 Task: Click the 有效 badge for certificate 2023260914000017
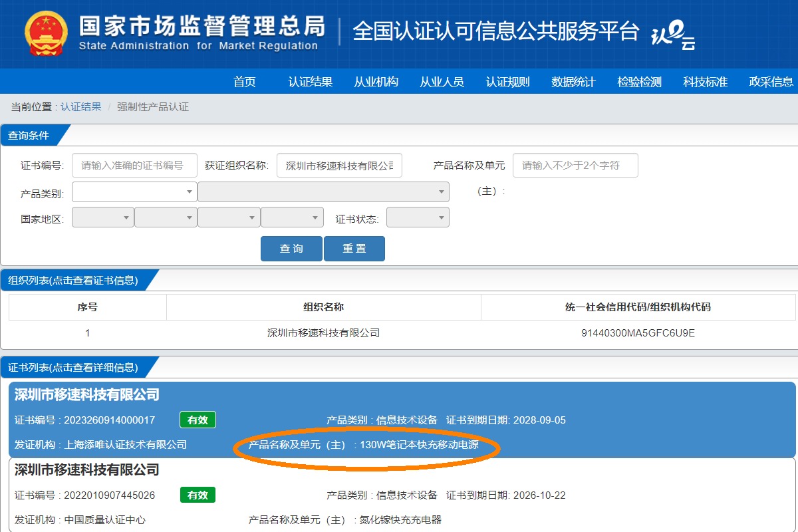point(198,420)
